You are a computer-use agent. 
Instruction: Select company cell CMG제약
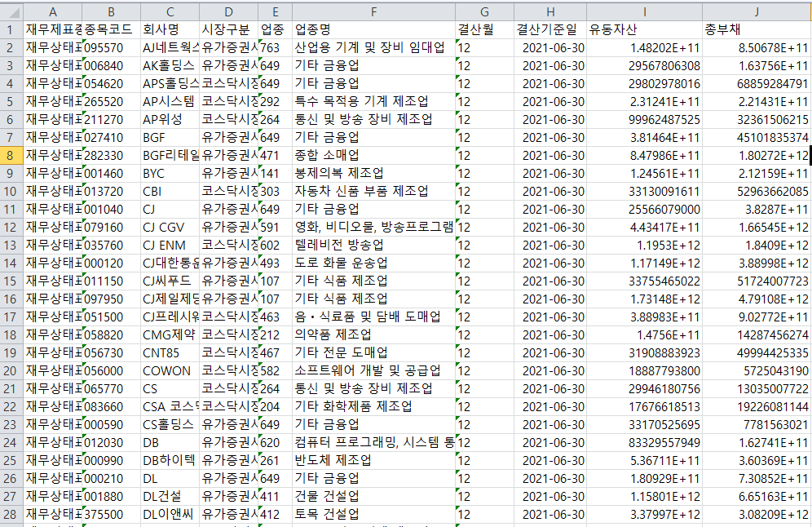coord(170,335)
